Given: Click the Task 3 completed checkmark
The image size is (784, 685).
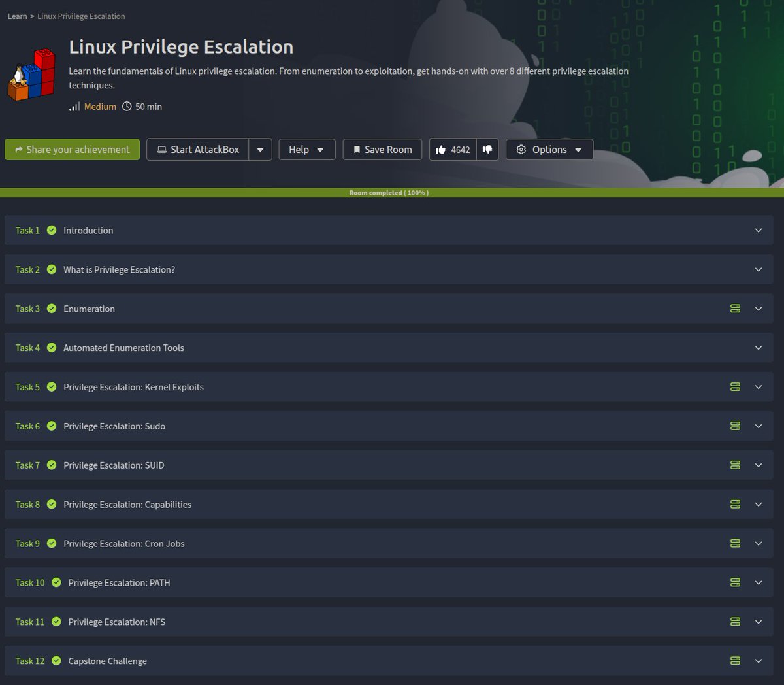Looking at the screenshot, I should [52, 309].
